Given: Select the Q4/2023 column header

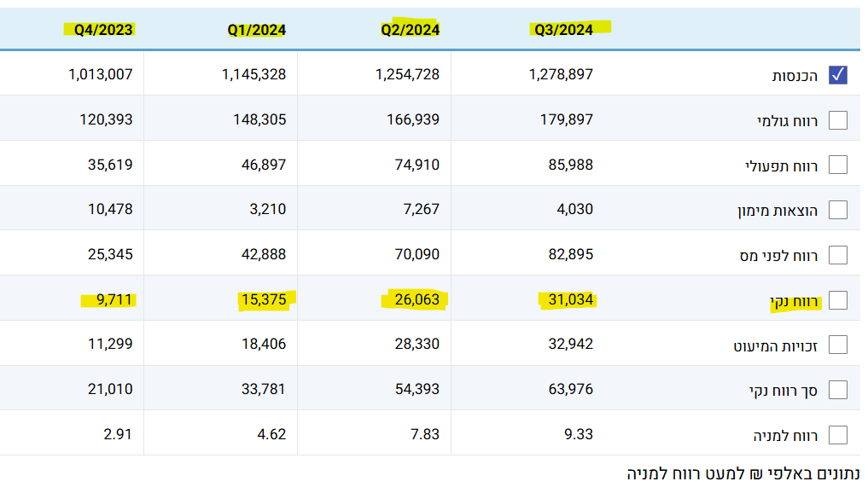Looking at the screenshot, I should point(103,30).
